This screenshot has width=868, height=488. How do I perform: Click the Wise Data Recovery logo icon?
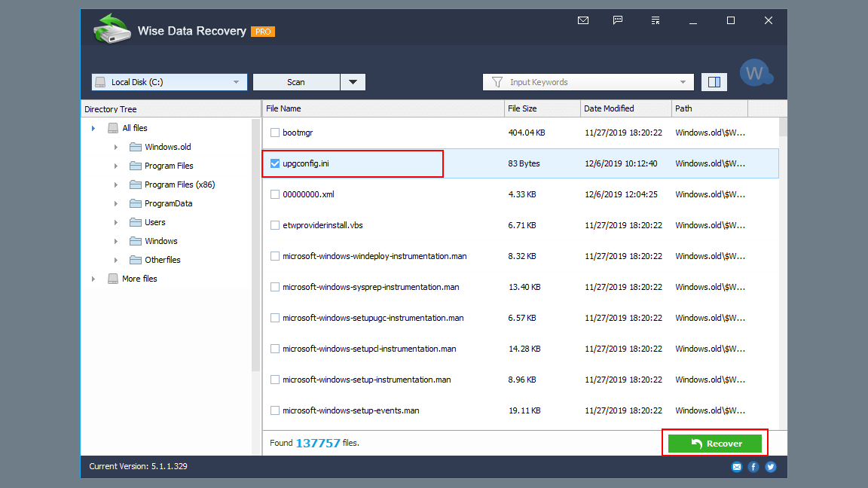coord(112,29)
